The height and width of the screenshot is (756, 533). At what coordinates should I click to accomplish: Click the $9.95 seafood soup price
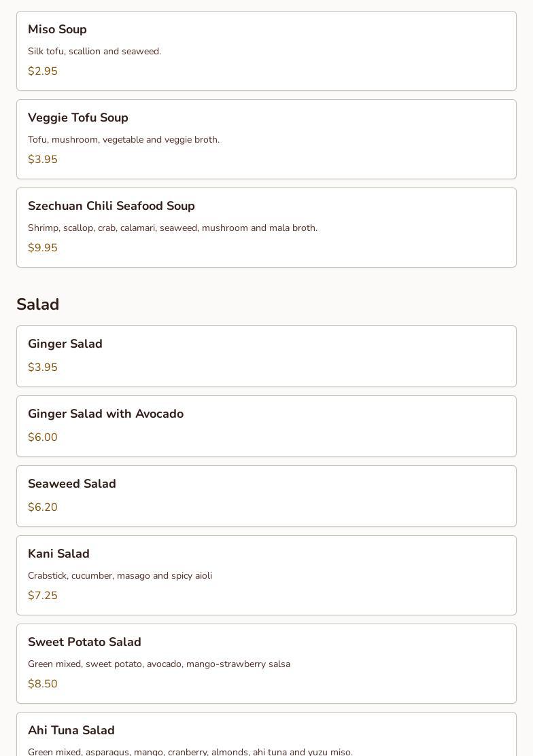(x=42, y=247)
